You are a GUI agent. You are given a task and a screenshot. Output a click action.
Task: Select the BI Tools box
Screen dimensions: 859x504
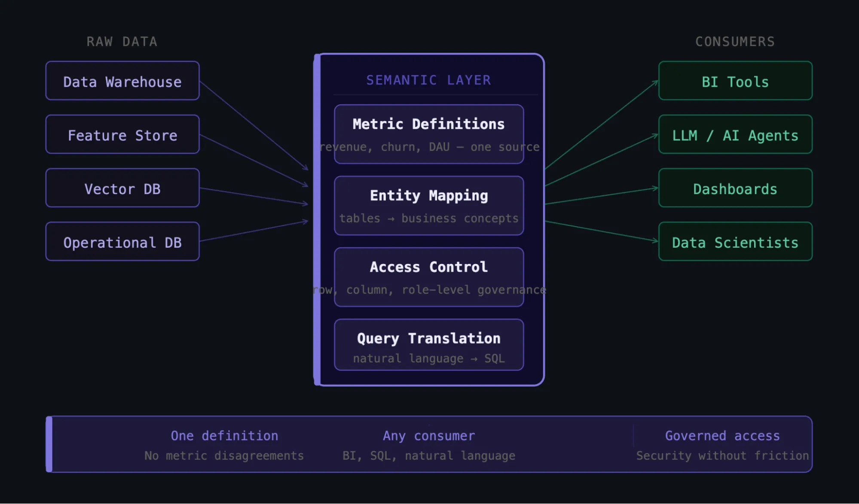pos(735,81)
